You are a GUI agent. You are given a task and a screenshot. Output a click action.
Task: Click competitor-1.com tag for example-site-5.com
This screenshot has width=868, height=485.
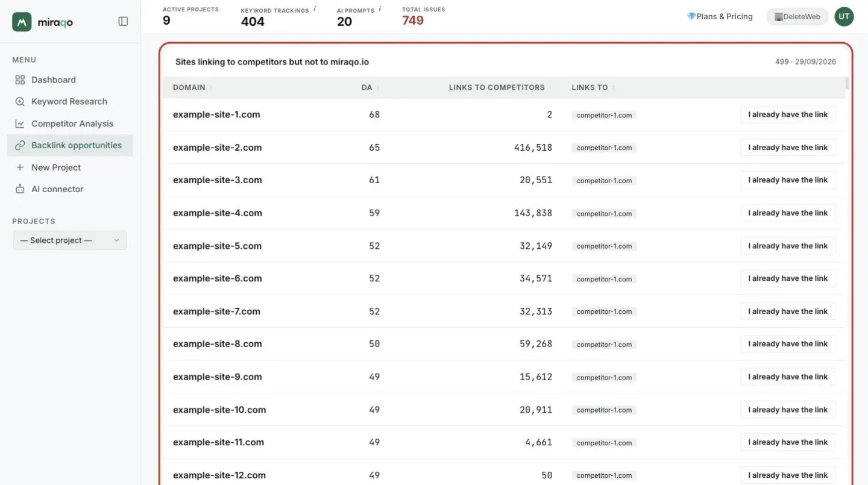tap(604, 246)
